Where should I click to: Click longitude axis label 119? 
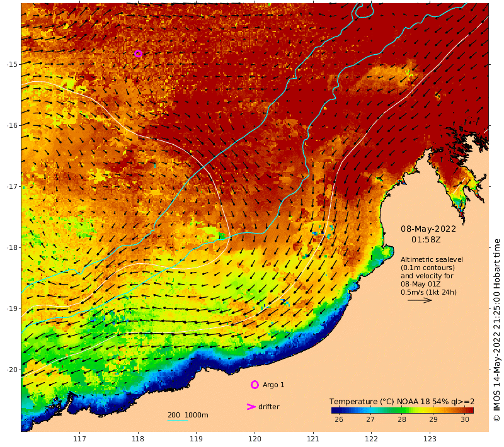[196, 439]
